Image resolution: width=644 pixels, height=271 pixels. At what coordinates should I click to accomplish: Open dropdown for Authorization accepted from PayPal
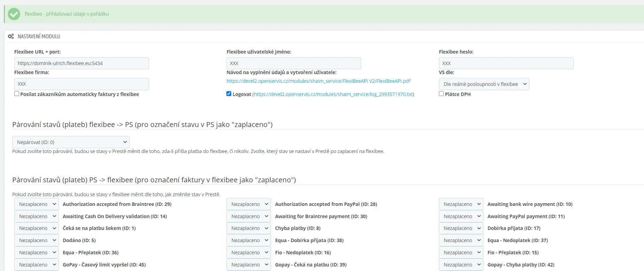point(249,204)
